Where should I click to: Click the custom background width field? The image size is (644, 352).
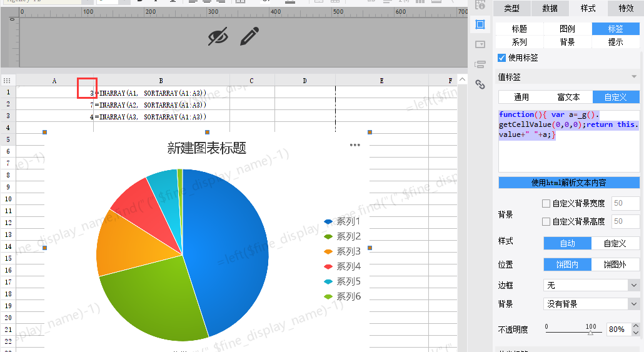click(625, 203)
